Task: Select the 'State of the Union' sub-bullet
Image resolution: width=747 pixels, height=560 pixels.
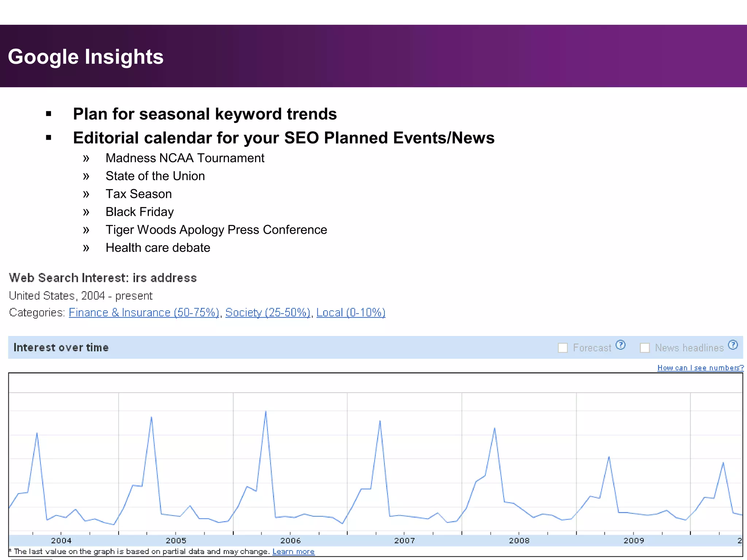Action: pos(155,176)
